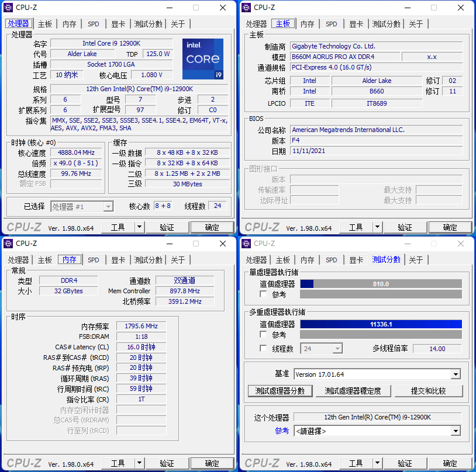Minimize the memory window

point(170,244)
